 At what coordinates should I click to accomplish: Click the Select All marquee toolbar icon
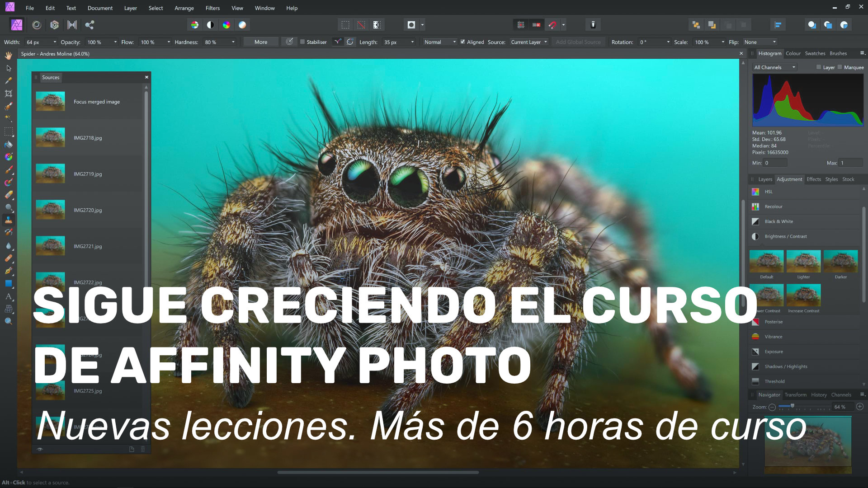coord(345,25)
